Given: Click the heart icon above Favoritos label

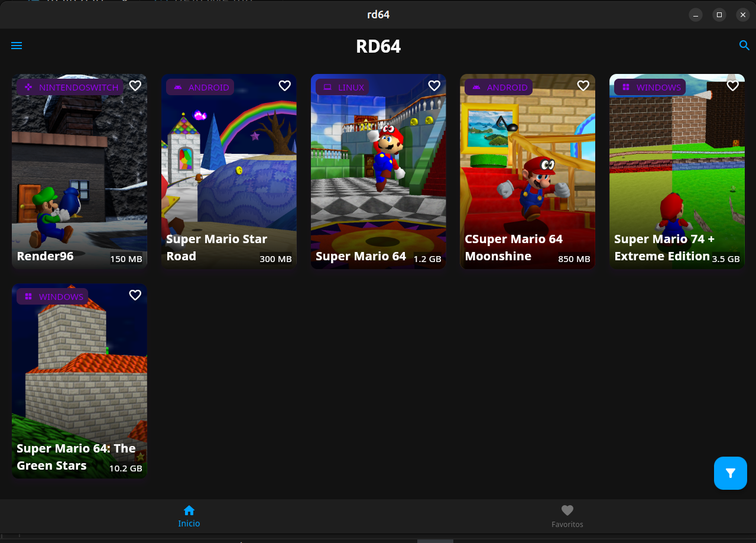Looking at the screenshot, I should [567, 510].
